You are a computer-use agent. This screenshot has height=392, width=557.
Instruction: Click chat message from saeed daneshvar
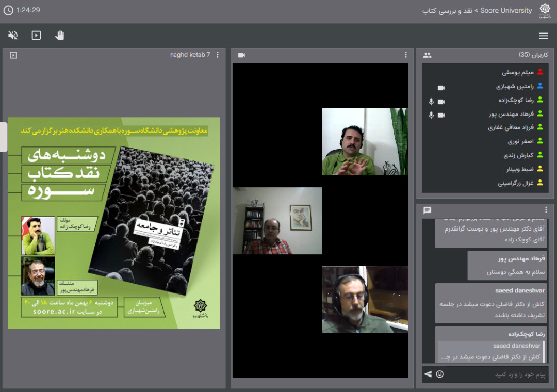pyautogui.click(x=492, y=303)
